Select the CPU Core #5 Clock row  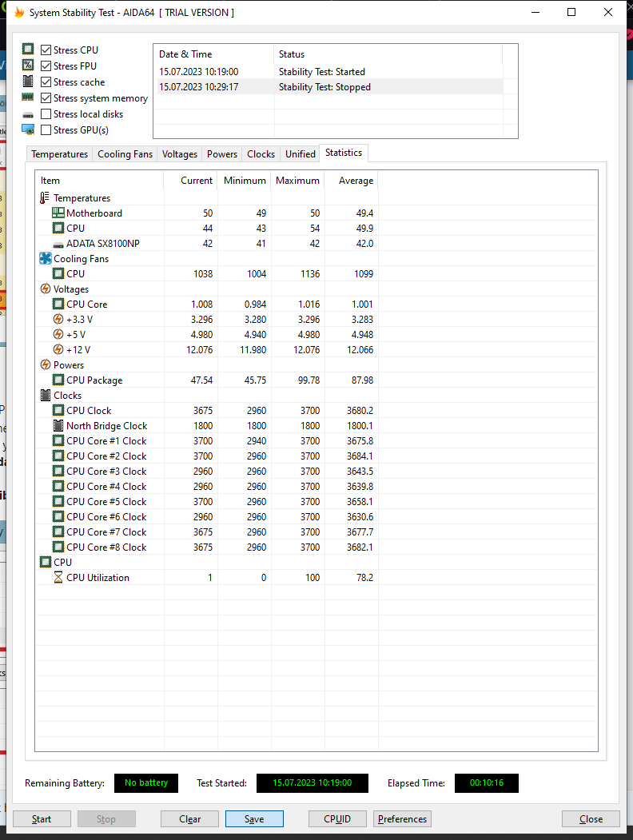click(x=207, y=502)
